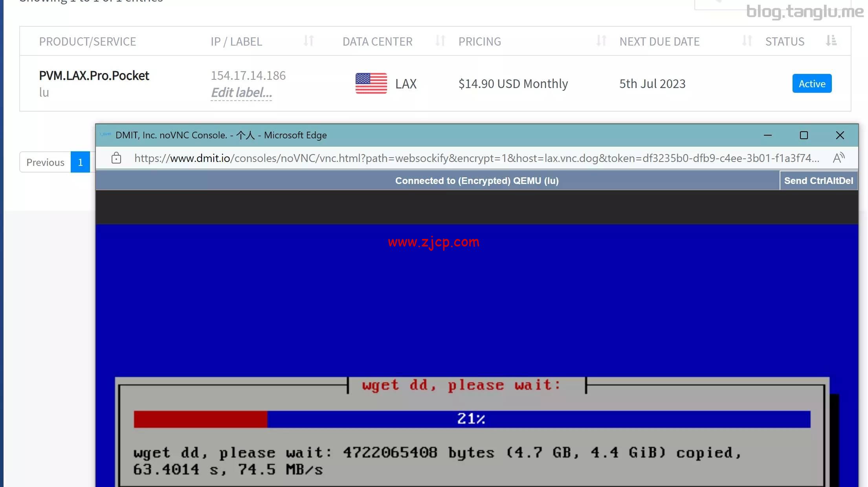Click the 'lu' hostname under product name

point(44,93)
